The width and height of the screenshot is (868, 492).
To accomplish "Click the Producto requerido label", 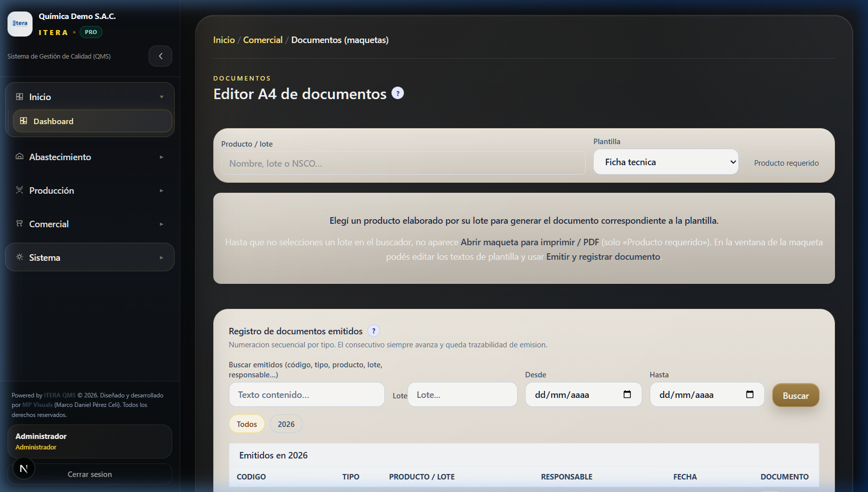I will (786, 163).
